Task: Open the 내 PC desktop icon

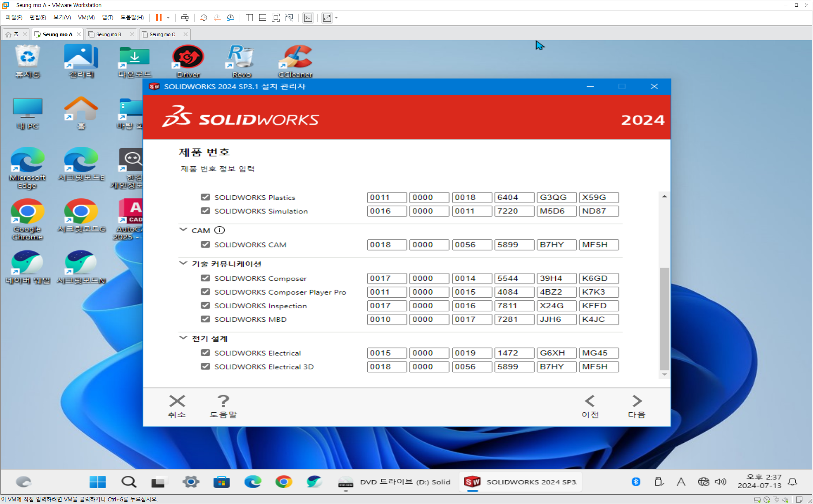Action: click(x=27, y=114)
